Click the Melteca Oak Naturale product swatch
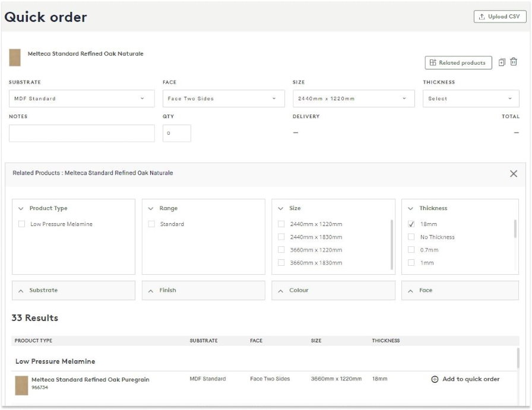 tap(15, 58)
